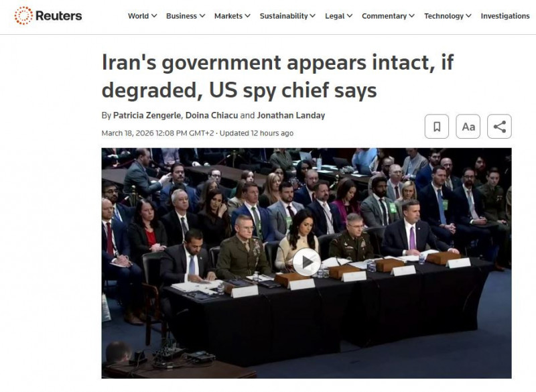Click the Reuters logo
Viewport: 536px width, 392px height.
48,15
